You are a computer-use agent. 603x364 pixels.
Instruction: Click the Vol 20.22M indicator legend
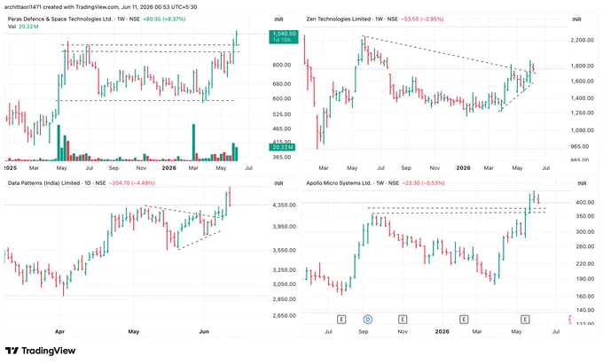[x=23, y=27]
